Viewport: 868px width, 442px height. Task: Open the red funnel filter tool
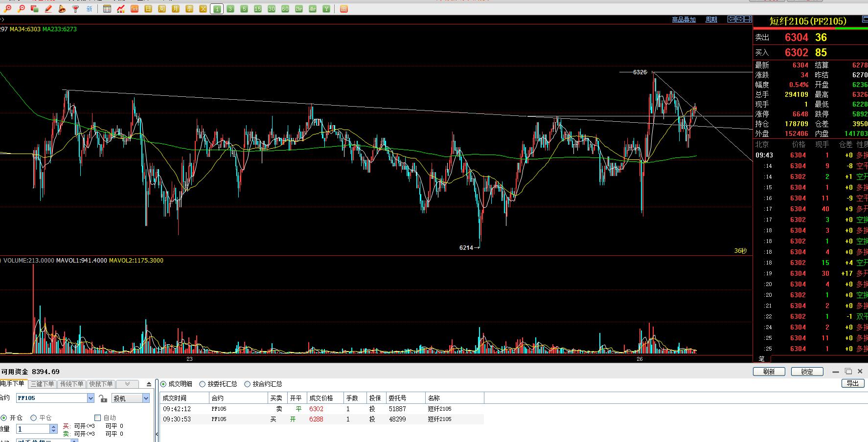point(75,9)
